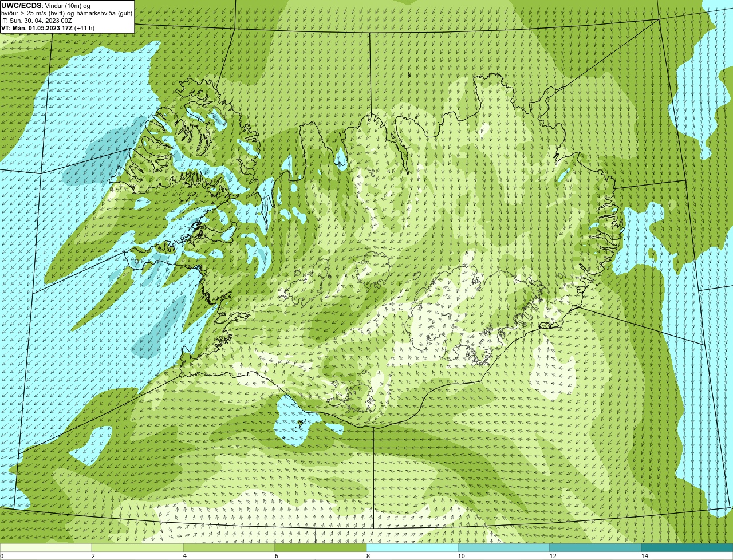Select the 4–6 m/s green color segment

click(x=229, y=547)
